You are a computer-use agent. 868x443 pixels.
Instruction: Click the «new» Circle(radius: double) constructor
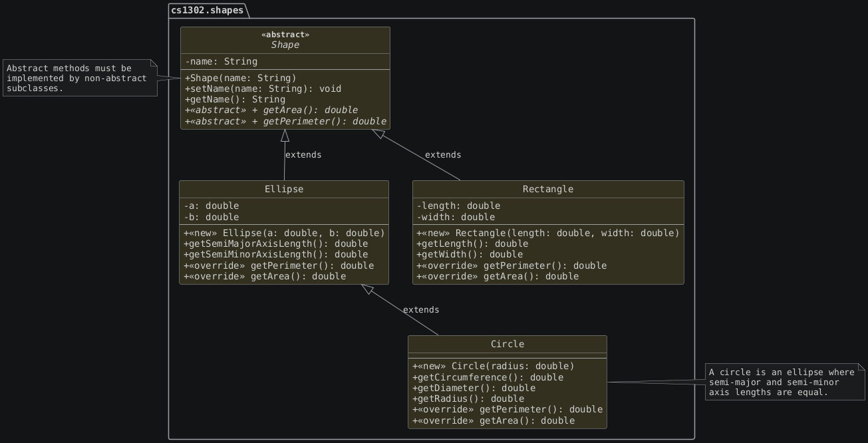tap(493, 367)
